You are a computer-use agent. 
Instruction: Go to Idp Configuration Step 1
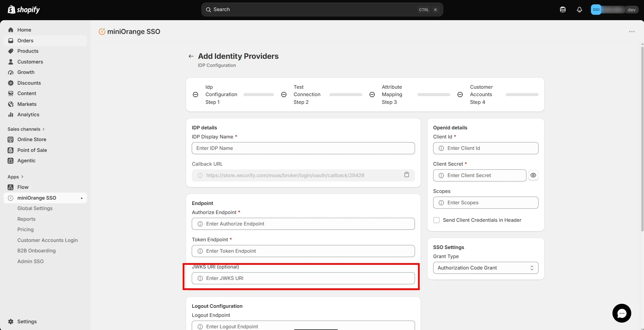(221, 94)
